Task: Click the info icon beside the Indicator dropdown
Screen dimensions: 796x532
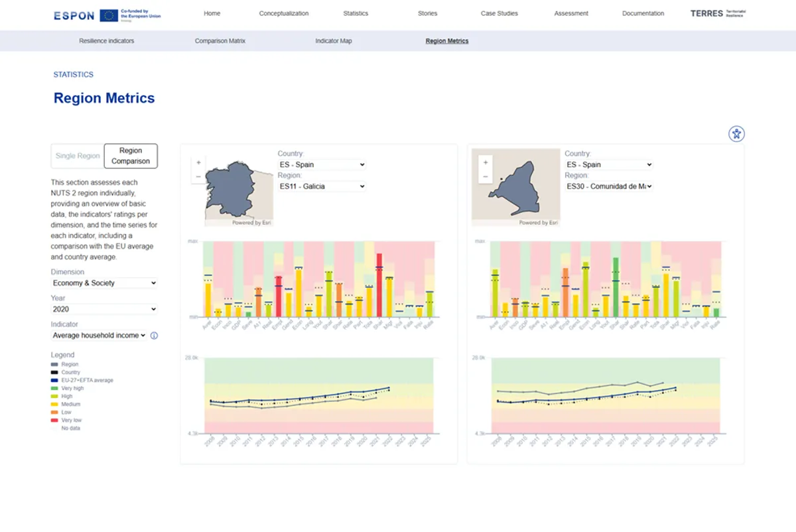Action: coord(154,336)
